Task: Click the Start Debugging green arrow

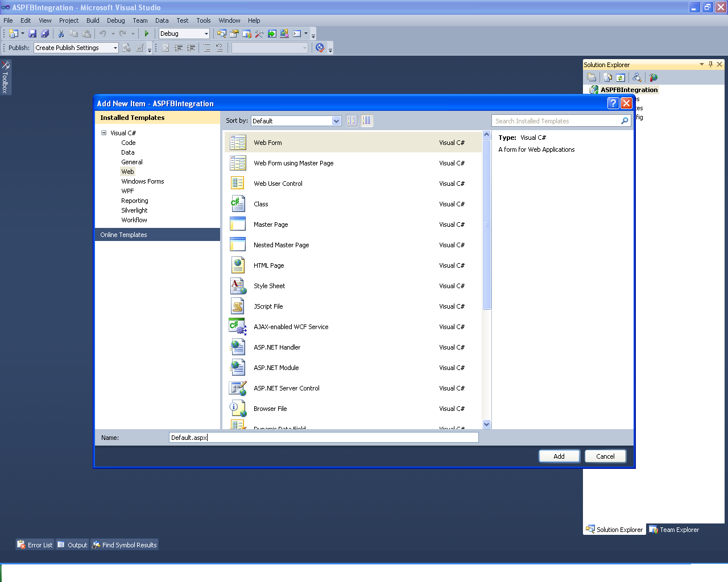Action: coord(147,33)
